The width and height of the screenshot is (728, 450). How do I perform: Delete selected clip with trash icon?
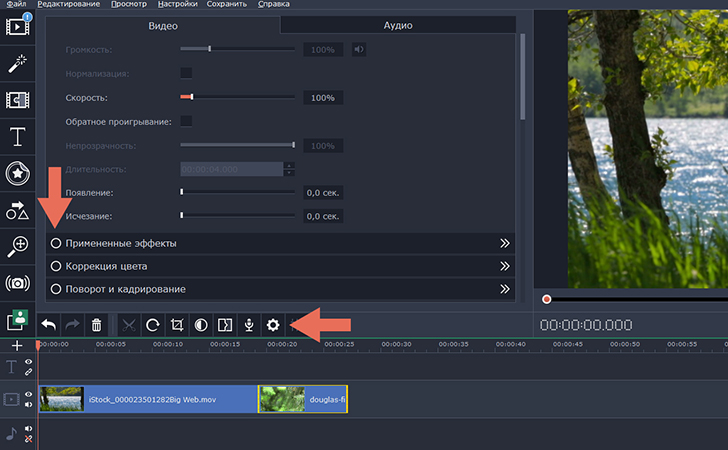[96, 324]
